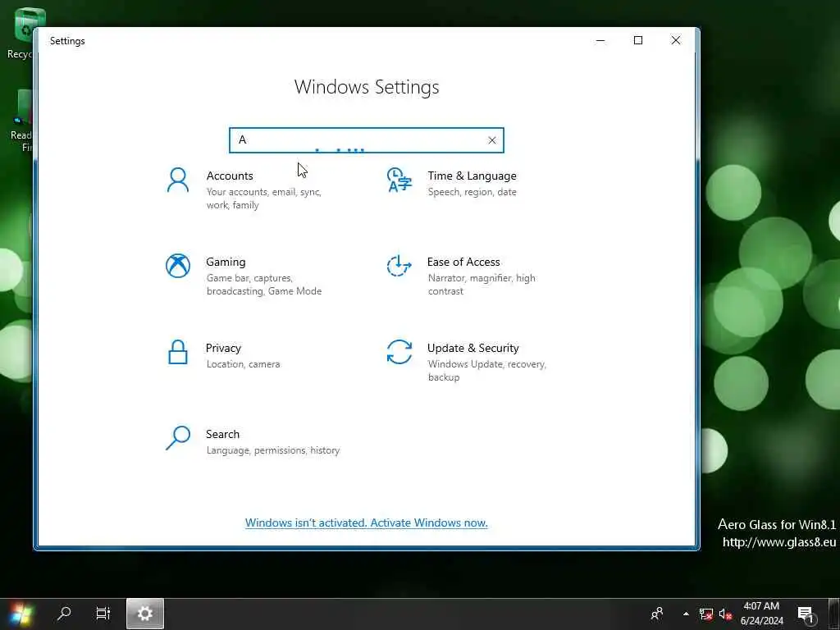Image resolution: width=840 pixels, height=630 pixels.
Task: Open the Ease of Access title
Action: [463, 262]
